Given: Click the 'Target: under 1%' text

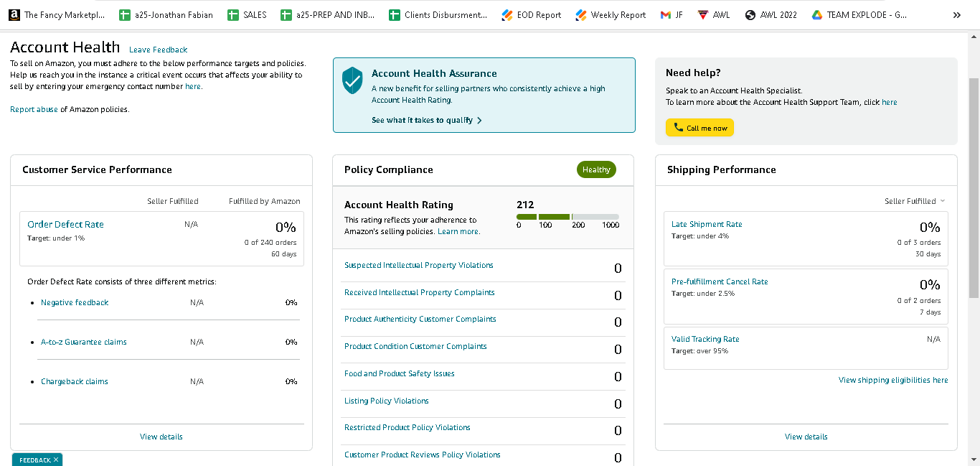Looking at the screenshot, I should 56,238.
